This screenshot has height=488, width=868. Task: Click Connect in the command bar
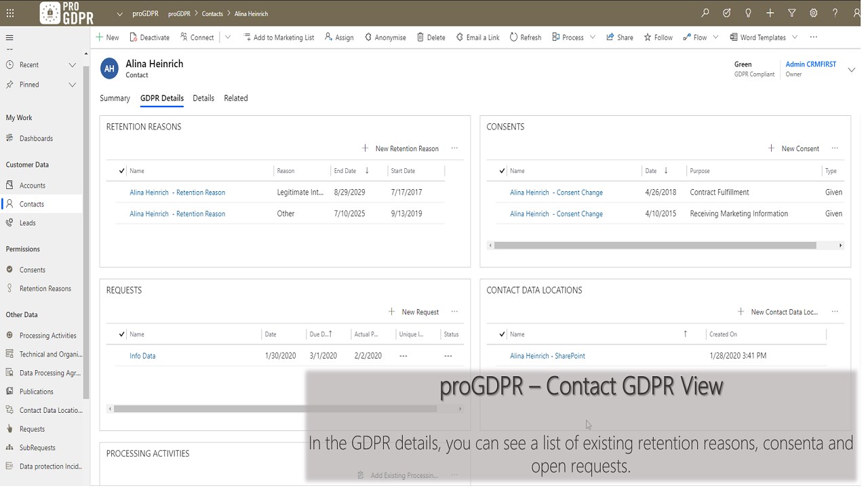197,37
